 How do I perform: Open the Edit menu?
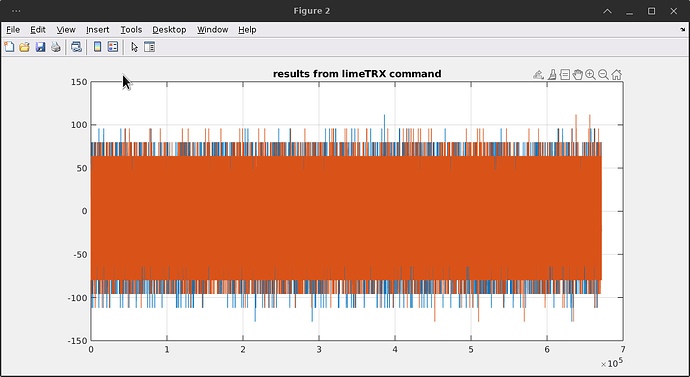38,29
